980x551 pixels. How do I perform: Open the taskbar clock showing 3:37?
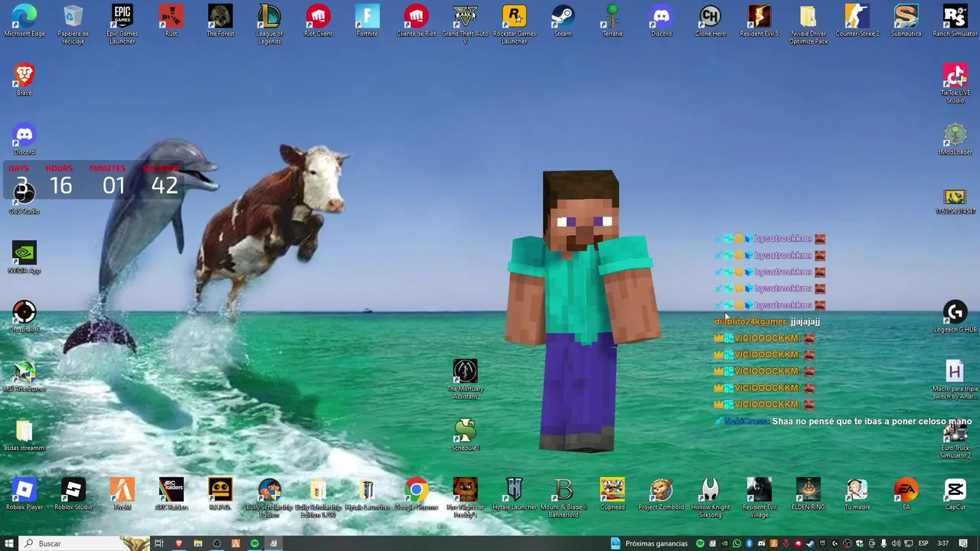point(943,543)
